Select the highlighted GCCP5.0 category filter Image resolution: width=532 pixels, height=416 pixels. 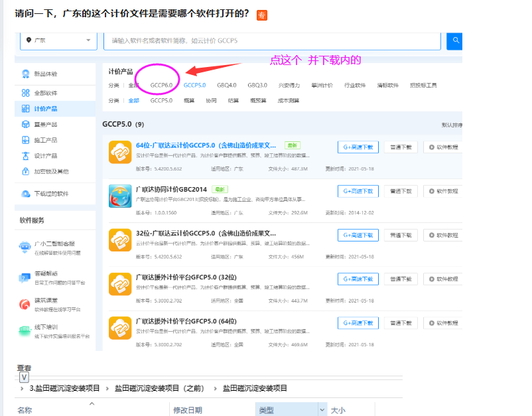click(x=194, y=85)
